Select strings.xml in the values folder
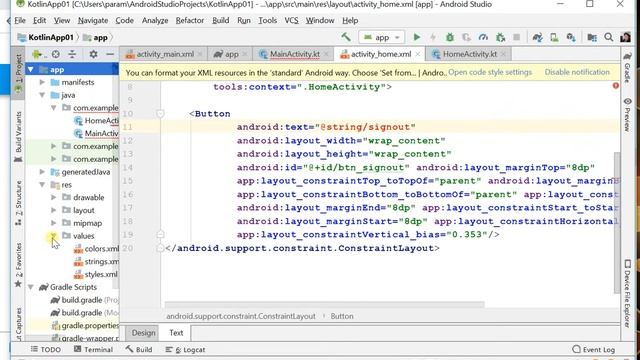The height and width of the screenshot is (360, 640). tap(97, 262)
